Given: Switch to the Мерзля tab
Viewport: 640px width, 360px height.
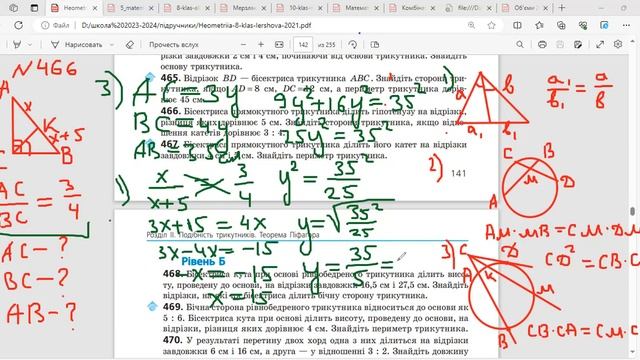Looking at the screenshot, I should tap(243, 8).
